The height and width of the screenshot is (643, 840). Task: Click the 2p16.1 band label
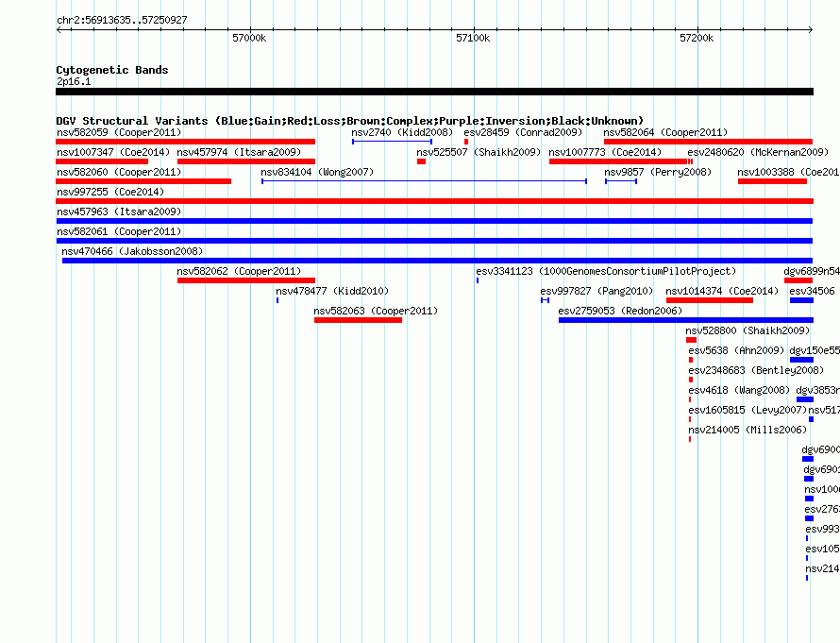click(74, 81)
